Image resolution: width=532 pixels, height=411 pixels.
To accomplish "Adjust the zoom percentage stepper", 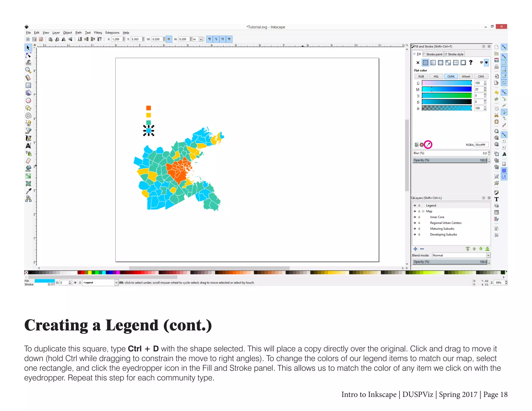I will (506, 283).
